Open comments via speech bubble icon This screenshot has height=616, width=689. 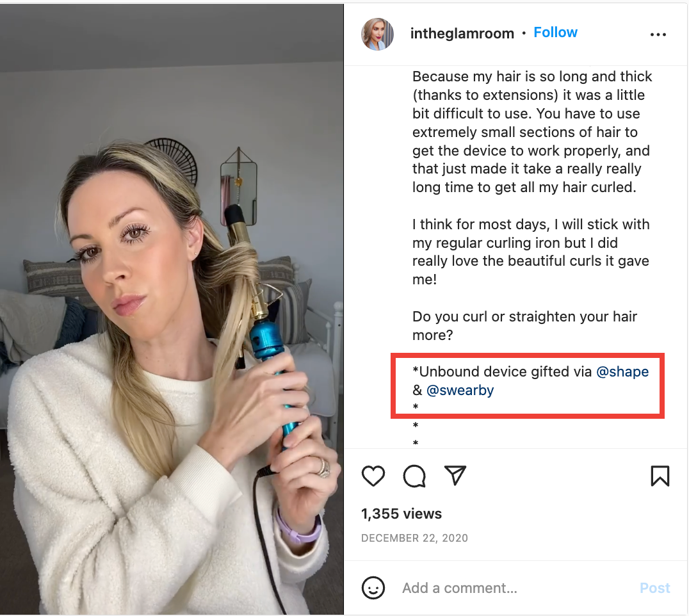(414, 476)
